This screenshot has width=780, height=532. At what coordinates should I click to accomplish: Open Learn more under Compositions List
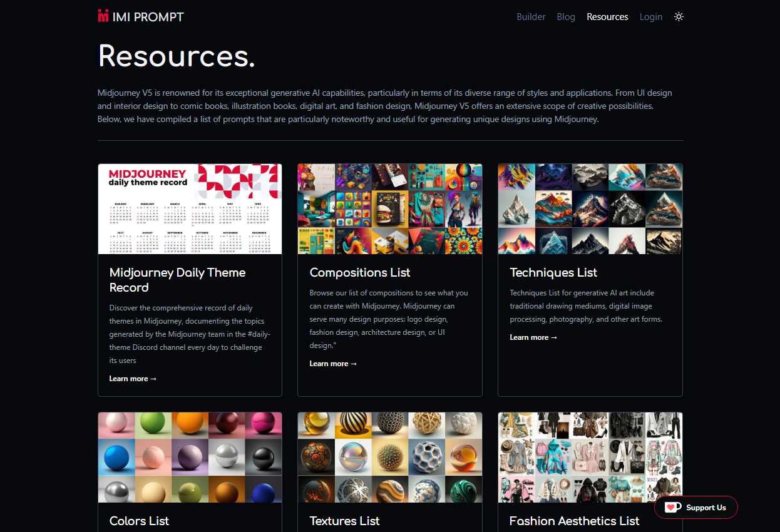coord(333,364)
